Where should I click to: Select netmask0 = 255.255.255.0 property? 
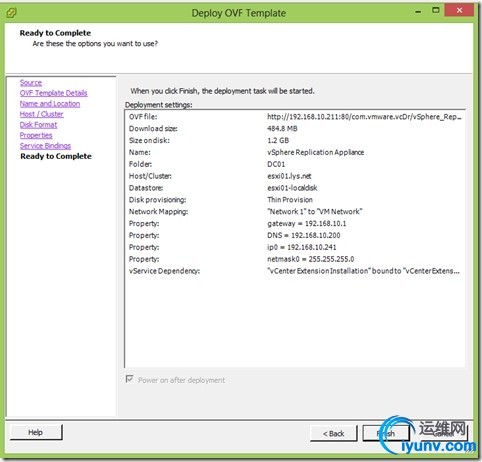[311, 259]
